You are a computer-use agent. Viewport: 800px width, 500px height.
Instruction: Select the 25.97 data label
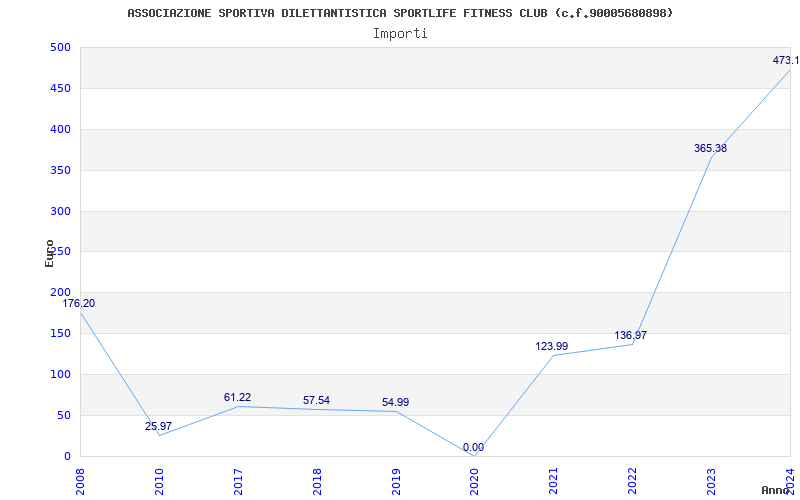(x=158, y=426)
